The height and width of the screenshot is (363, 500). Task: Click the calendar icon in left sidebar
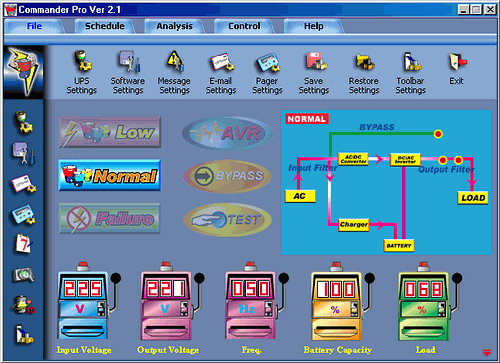pos(23,243)
